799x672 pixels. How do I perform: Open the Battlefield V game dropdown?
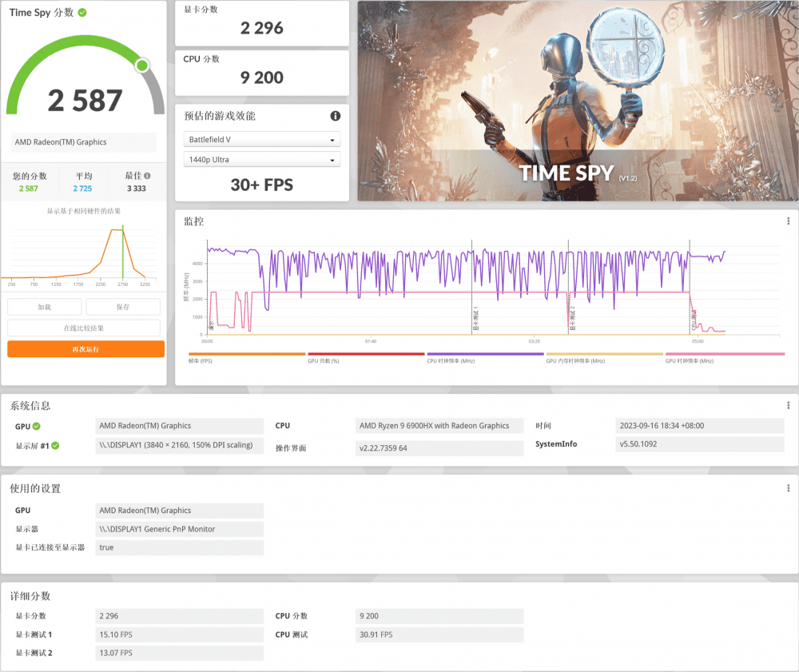[261, 140]
